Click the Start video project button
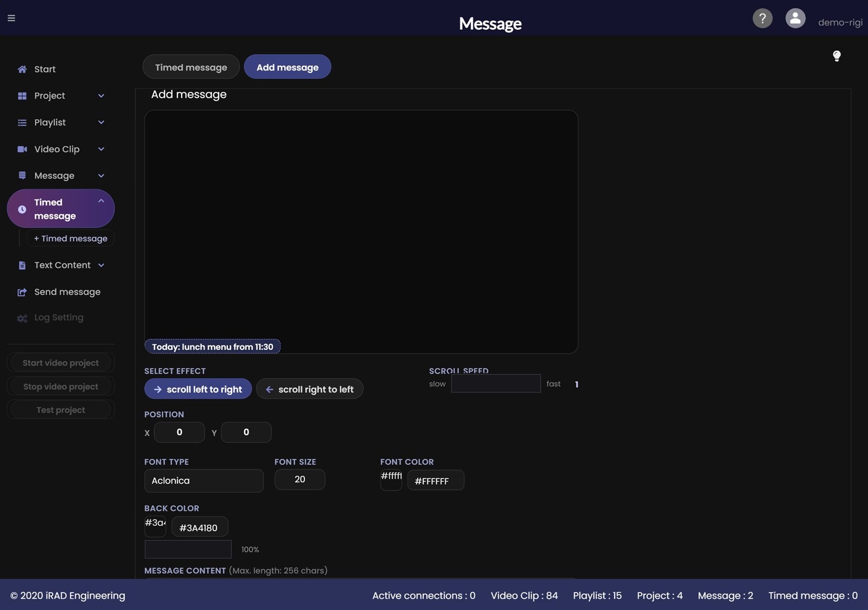 pyautogui.click(x=61, y=363)
